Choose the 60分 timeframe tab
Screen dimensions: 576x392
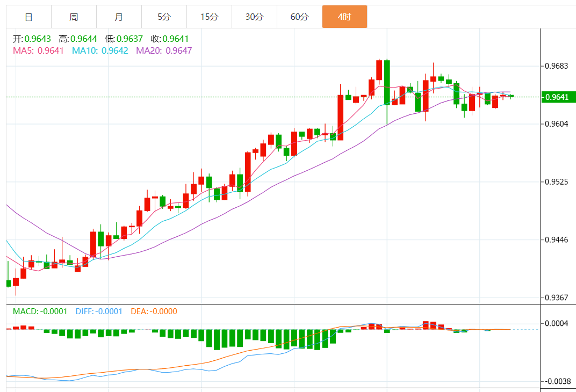point(299,17)
